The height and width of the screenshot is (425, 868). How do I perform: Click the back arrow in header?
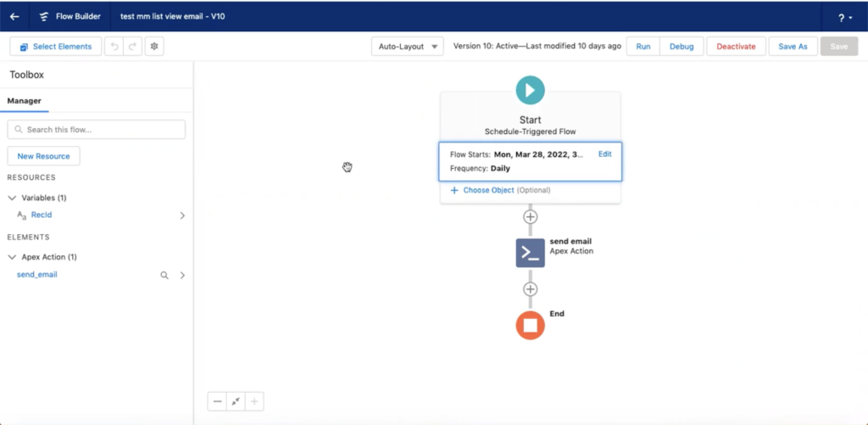pos(14,17)
